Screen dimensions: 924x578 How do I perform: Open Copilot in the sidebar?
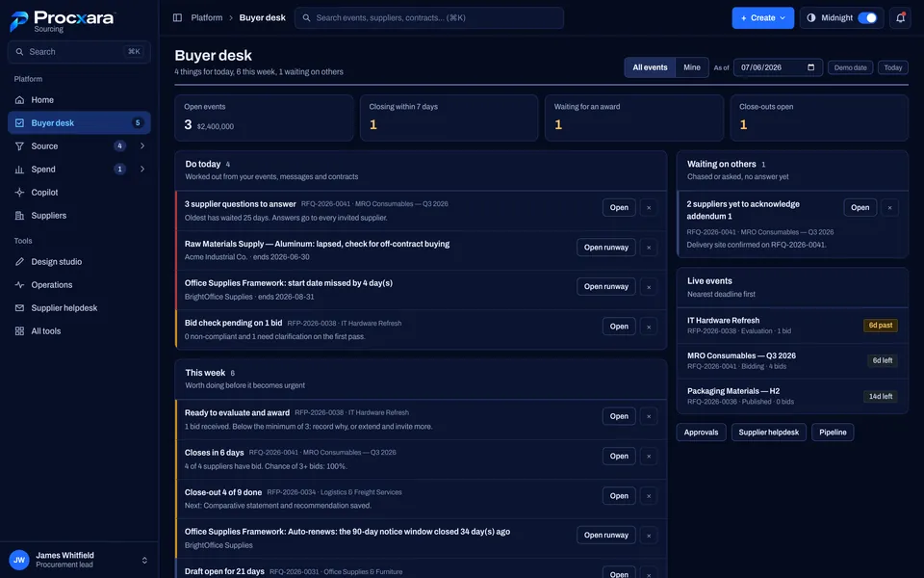[x=79, y=193]
